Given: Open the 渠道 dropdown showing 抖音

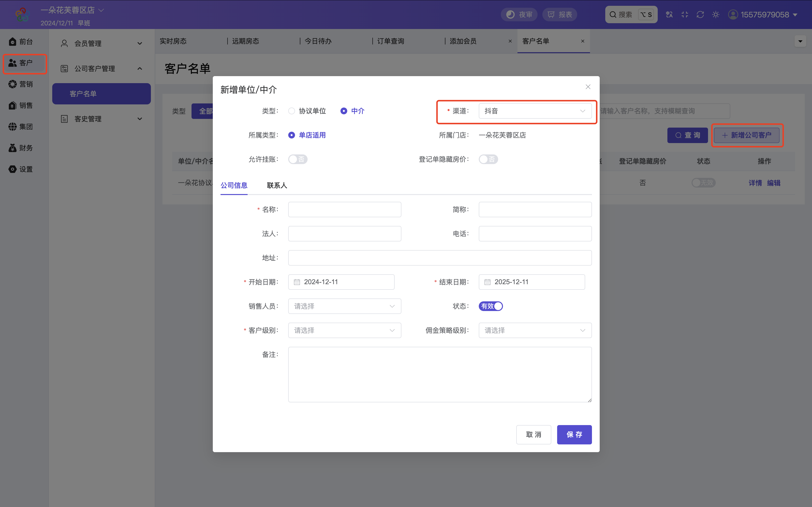Looking at the screenshot, I should click(x=535, y=111).
